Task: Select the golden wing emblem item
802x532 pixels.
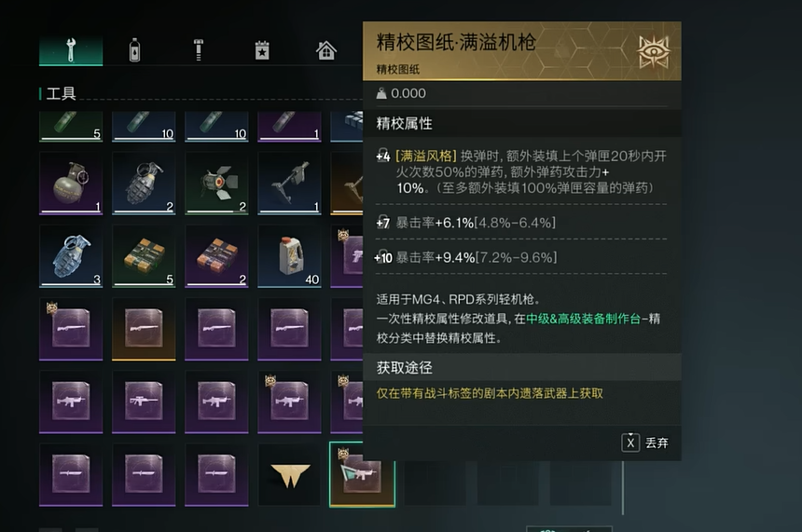Action: click(x=290, y=475)
